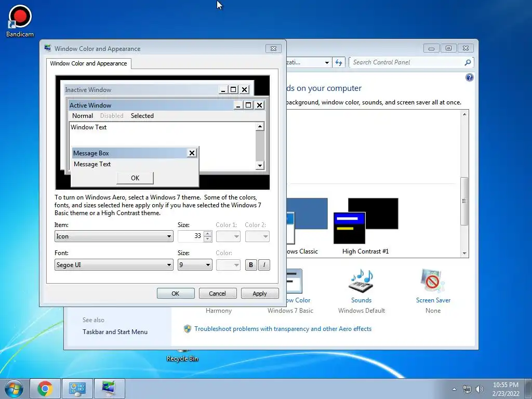The image size is (532, 399).
Task: Click preview scrollbar down arrow
Action: [260, 166]
